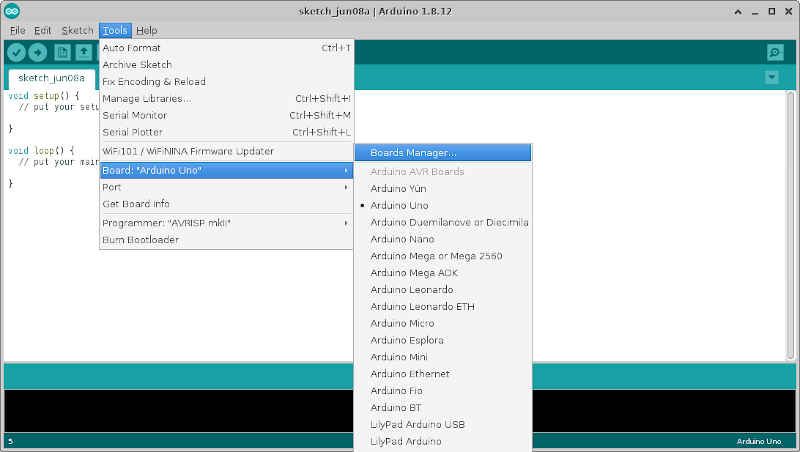Select Arduino Uno board
The height and width of the screenshot is (452, 800).
443,206
